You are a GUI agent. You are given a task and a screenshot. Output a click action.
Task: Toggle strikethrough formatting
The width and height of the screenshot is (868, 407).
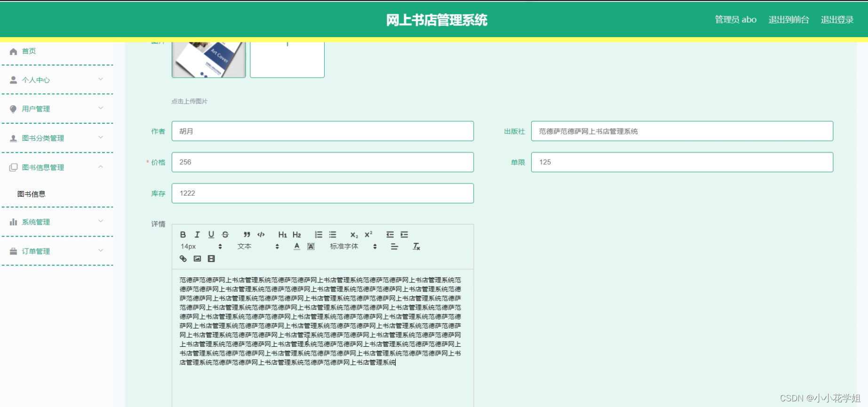225,234
